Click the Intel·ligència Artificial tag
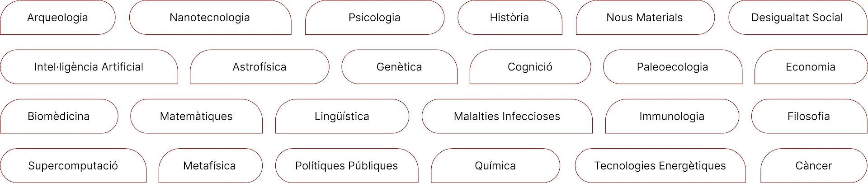This screenshot has height=183, width=868. pos(89,67)
